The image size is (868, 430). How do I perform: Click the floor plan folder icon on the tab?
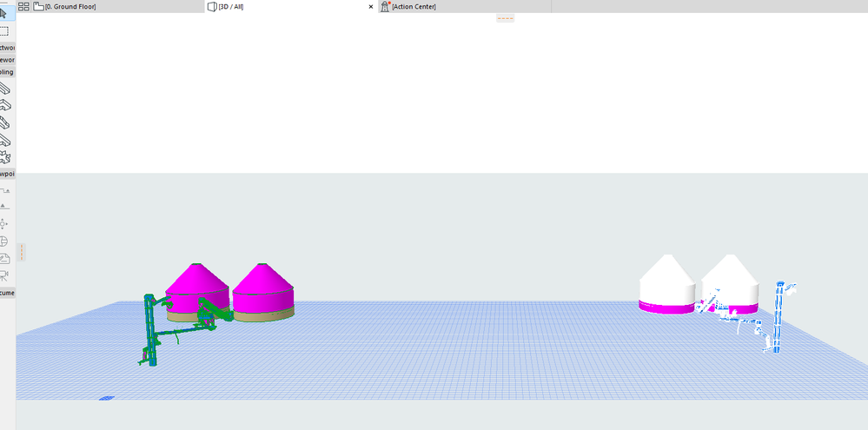click(x=39, y=7)
